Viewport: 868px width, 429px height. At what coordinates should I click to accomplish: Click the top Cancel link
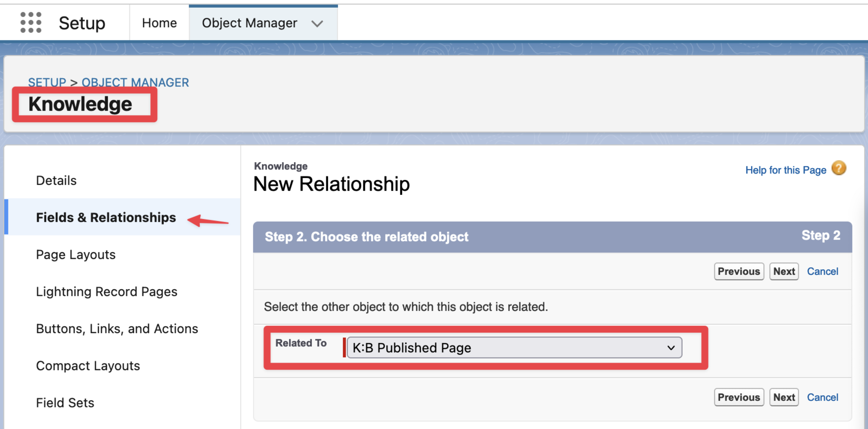tap(822, 271)
